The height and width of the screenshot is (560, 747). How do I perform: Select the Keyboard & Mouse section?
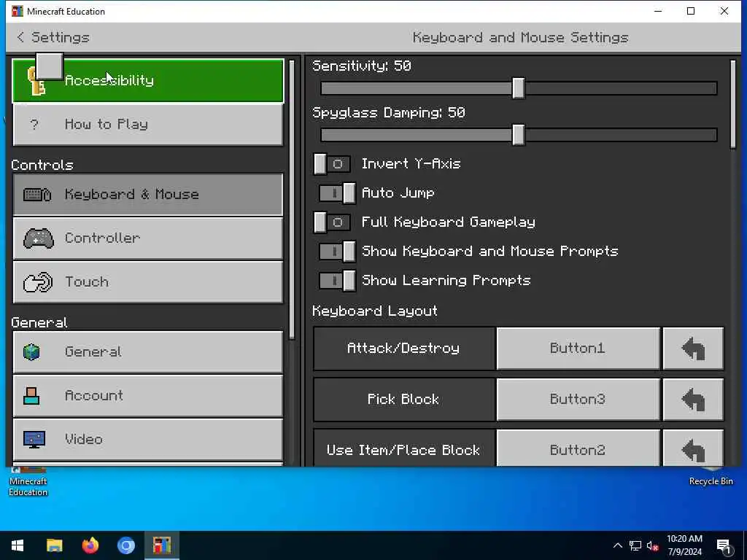148,194
